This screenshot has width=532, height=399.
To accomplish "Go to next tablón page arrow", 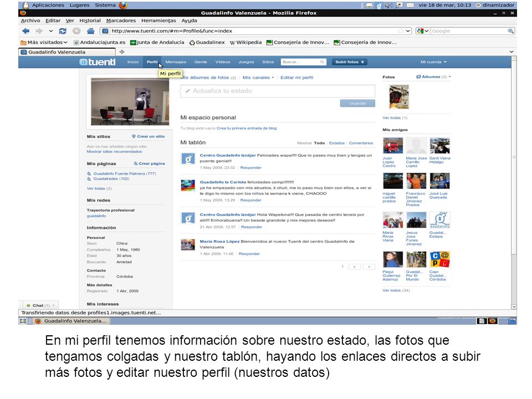I will pyautogui.click(x=369, y=267).
